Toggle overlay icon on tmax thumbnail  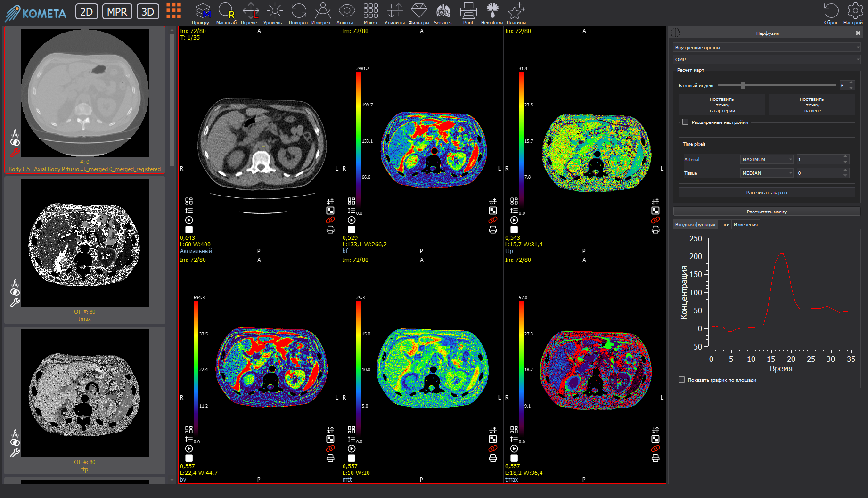(15, 292)
